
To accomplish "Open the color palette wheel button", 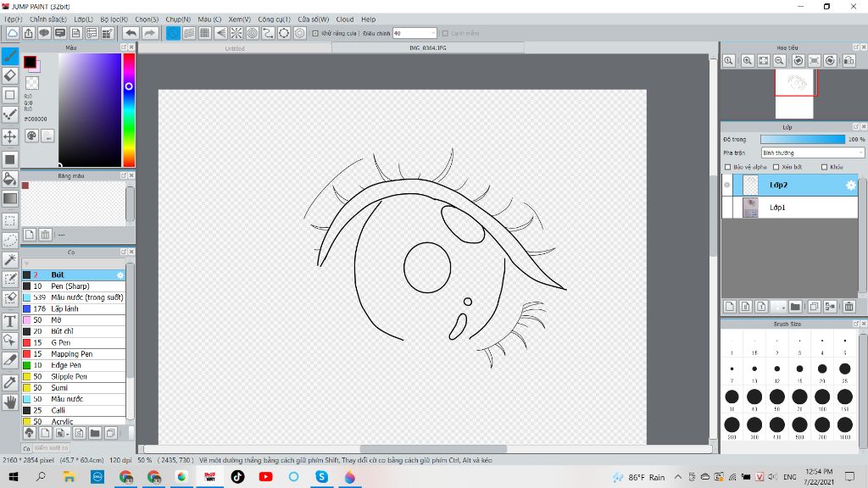I will tap(31, 136).
